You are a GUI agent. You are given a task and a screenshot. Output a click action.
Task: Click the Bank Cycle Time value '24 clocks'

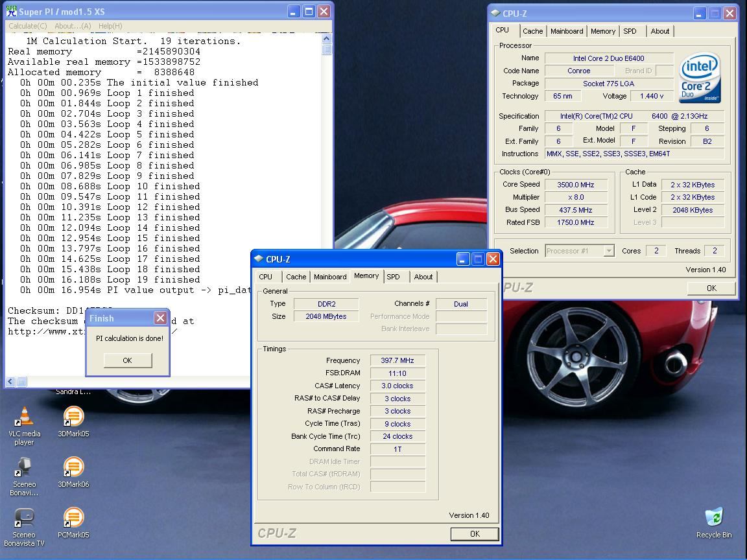[397, 436]
